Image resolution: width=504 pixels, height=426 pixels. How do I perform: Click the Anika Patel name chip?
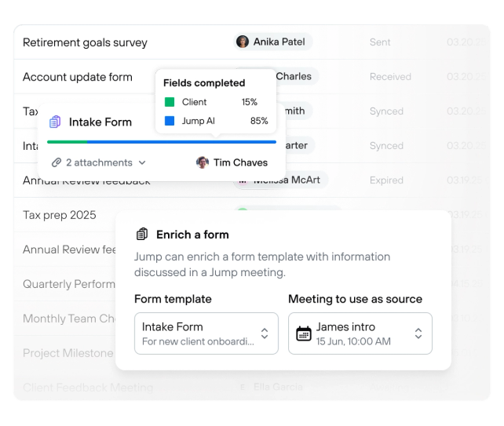click(x=273, y=42)
